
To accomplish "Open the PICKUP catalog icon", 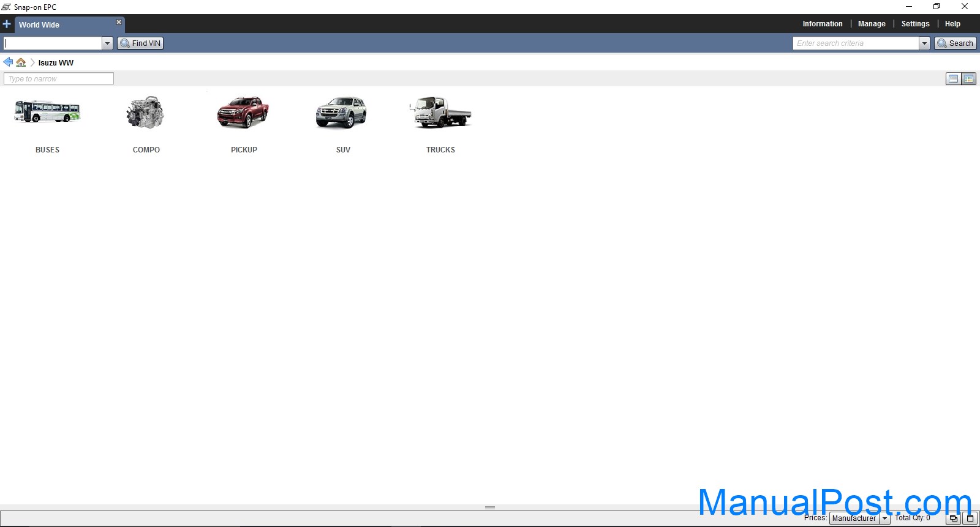I will coord(243,112).
